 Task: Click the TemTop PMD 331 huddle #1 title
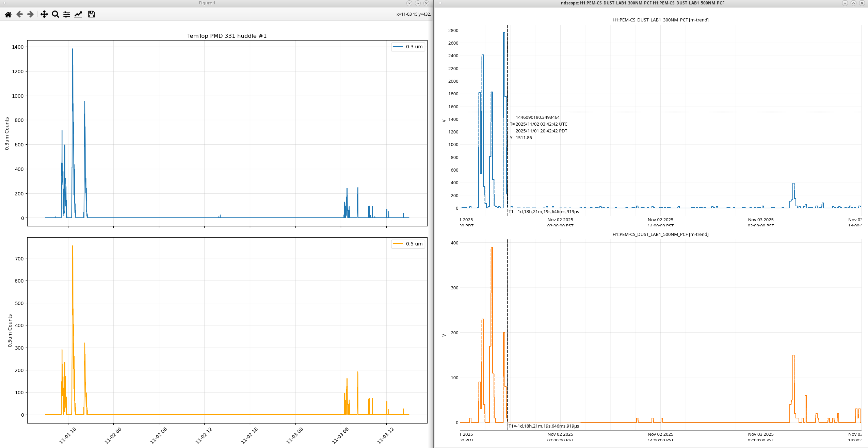pos(227,36)
